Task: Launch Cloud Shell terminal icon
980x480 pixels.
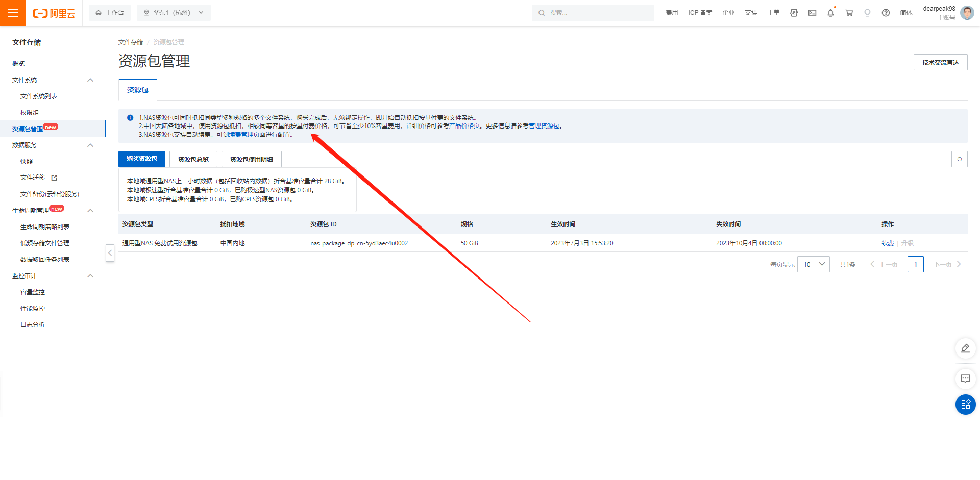Action: 812,13
